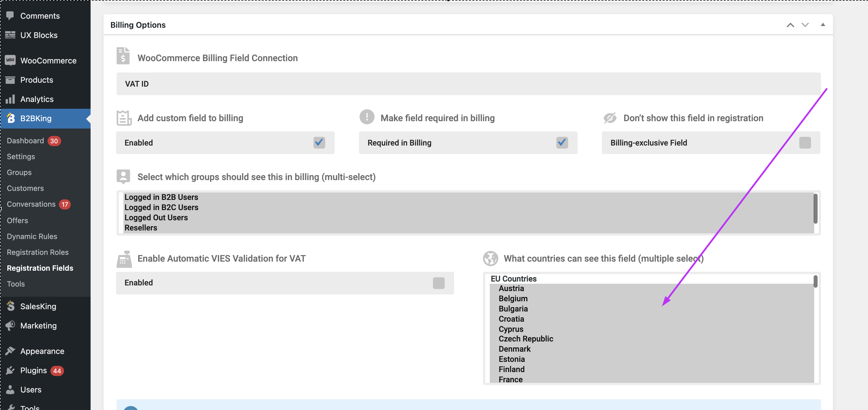Move Billing Options panel up
The image size is (868, 410).
(x=790, y=25)
